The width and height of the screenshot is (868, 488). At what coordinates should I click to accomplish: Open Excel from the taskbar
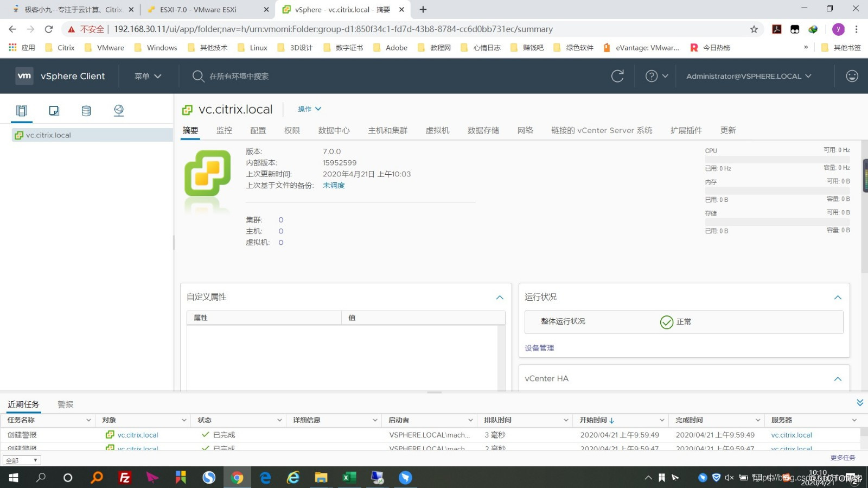(349, 478)
